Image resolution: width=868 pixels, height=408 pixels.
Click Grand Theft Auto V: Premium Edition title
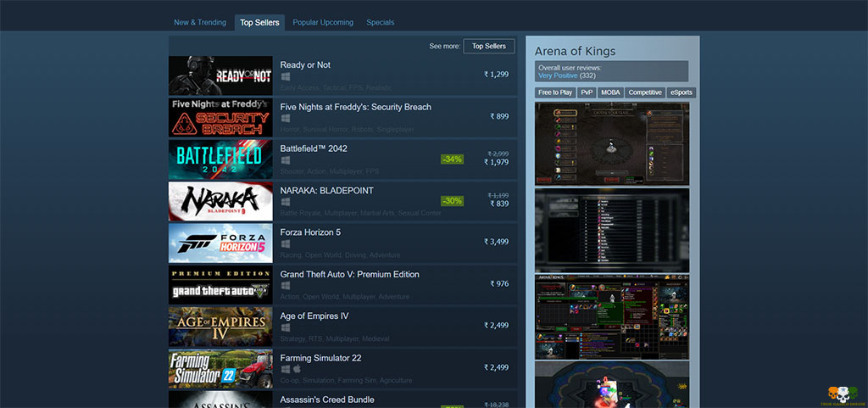tap(349, 274)
